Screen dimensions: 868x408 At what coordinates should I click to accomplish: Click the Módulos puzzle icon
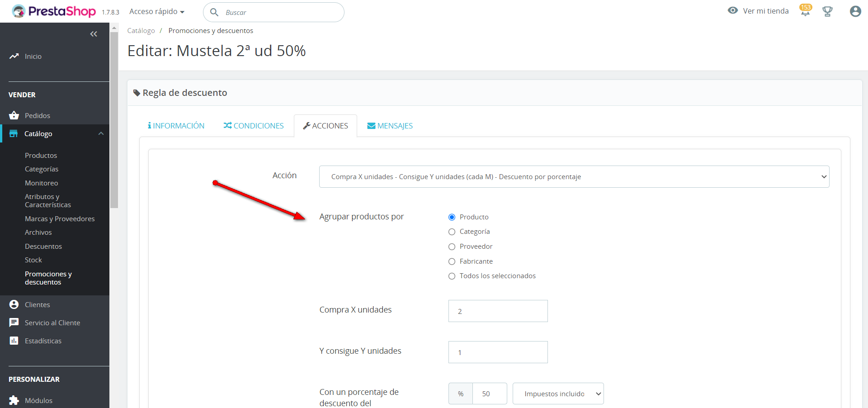point(14,400)
